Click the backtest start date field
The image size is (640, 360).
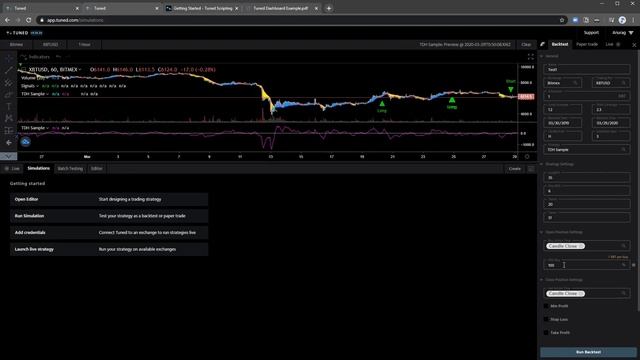pyautogui.click(x=562, y=122)
